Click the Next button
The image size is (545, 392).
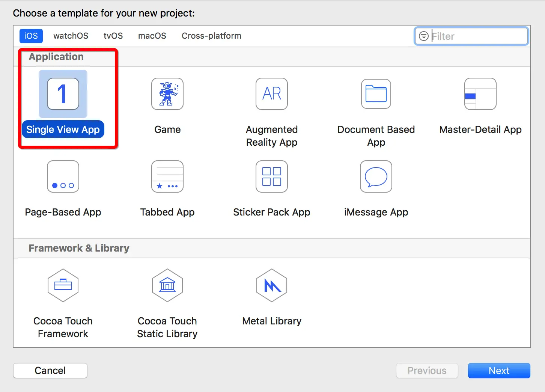coord(499,371)
